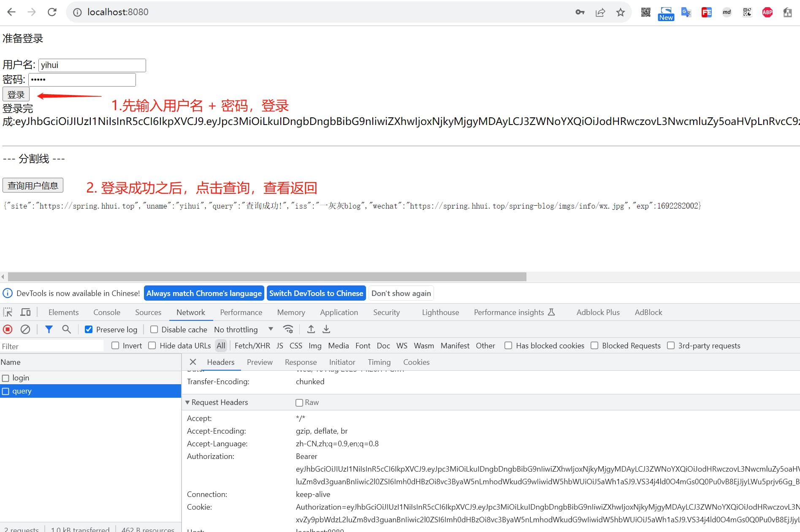Check the Raw request headers checkbox
The width and height of the screenshot is (800, 532).
299,403
